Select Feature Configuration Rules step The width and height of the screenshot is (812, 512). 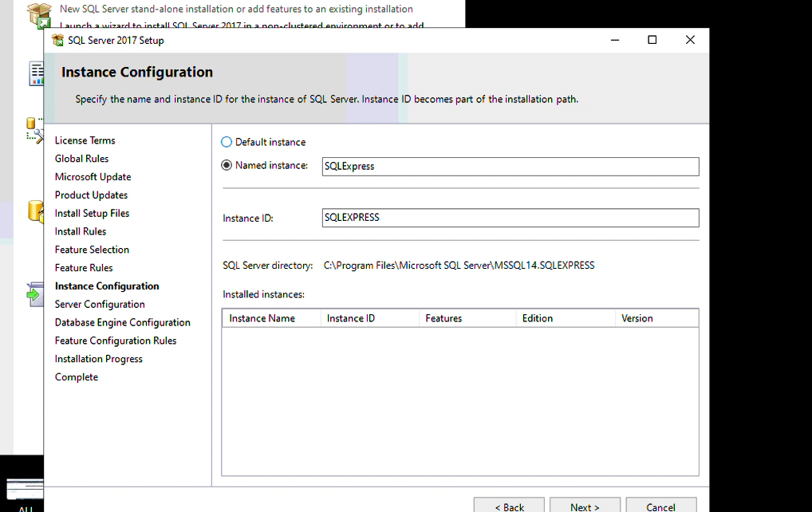116,341
